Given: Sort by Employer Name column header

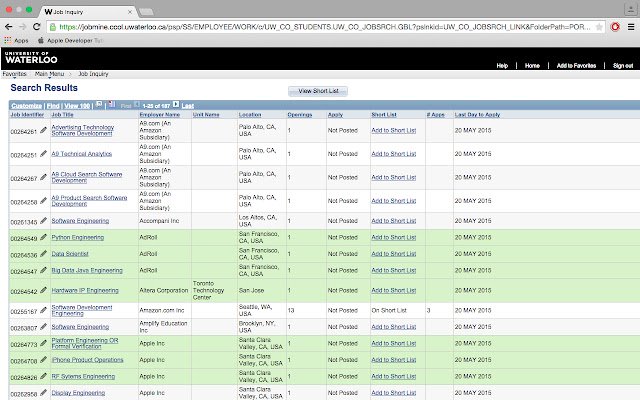Looking at the screenshot, I should point(160,115).
